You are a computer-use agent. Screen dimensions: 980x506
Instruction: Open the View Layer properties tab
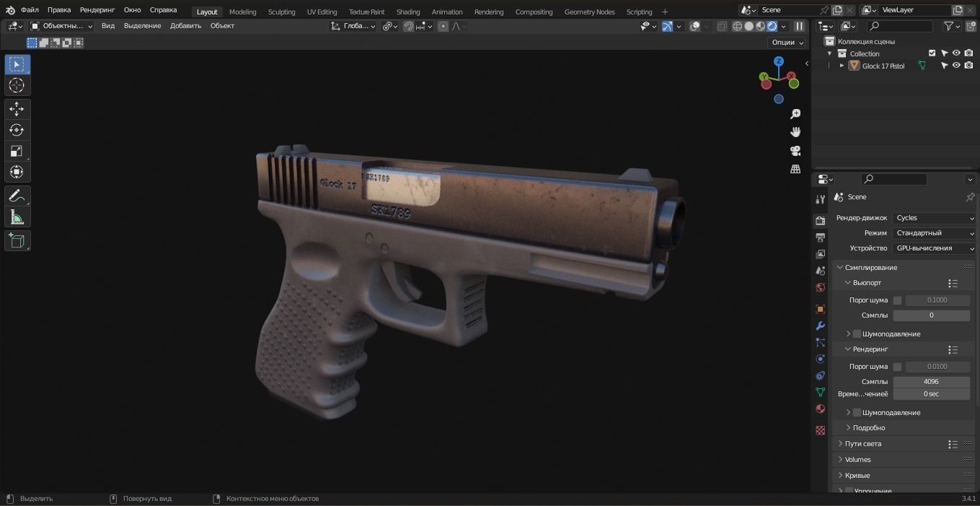coord(820,254)
